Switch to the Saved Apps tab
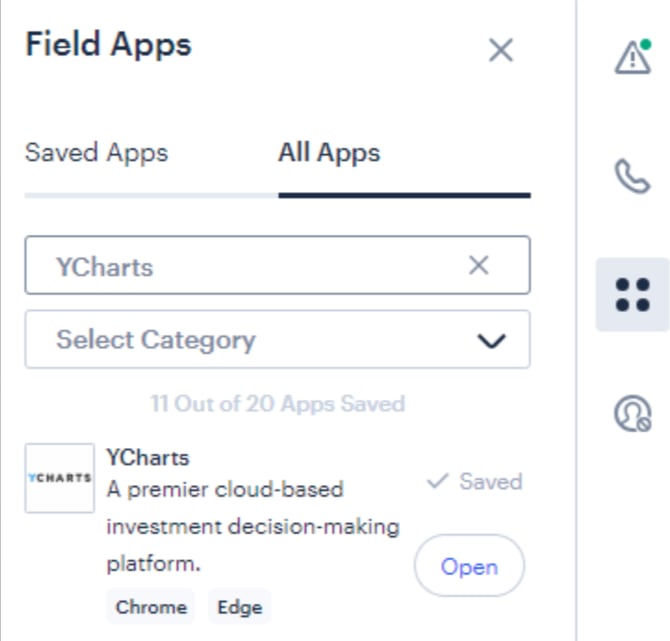670x641 pixels. 97,153
